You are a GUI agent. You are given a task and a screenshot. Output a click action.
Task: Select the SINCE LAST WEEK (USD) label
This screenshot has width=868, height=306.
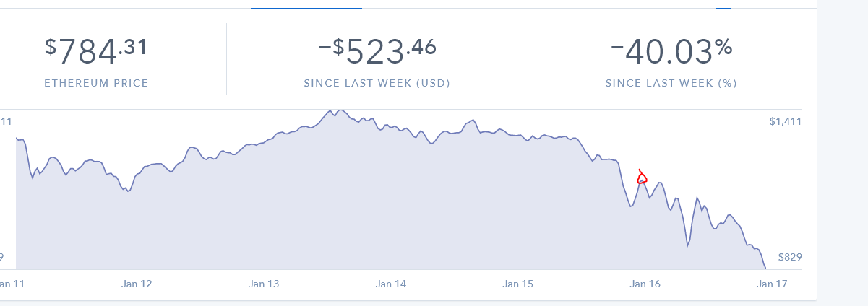(x=377, y=83)
